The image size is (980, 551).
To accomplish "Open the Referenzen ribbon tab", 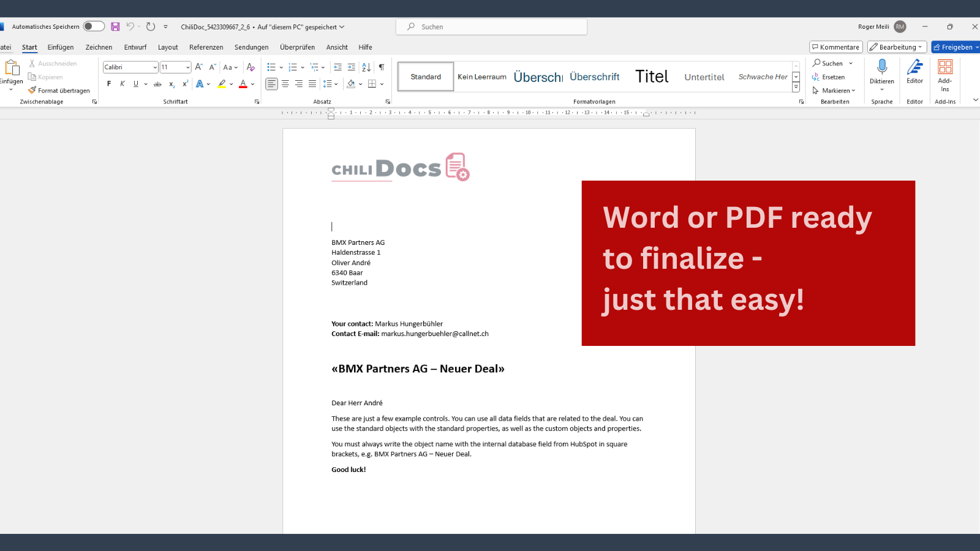I will tap(206, 47).
